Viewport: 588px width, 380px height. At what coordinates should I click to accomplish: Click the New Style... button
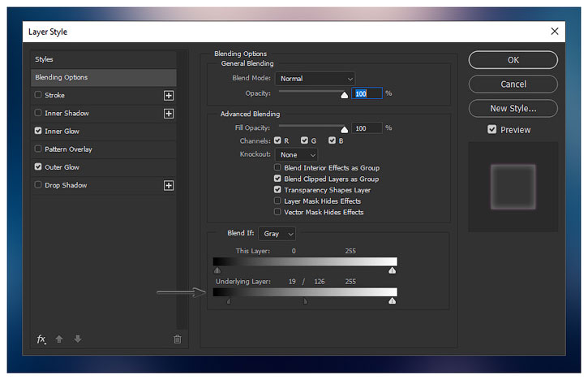pyautogui.click(x=513, y=108)
